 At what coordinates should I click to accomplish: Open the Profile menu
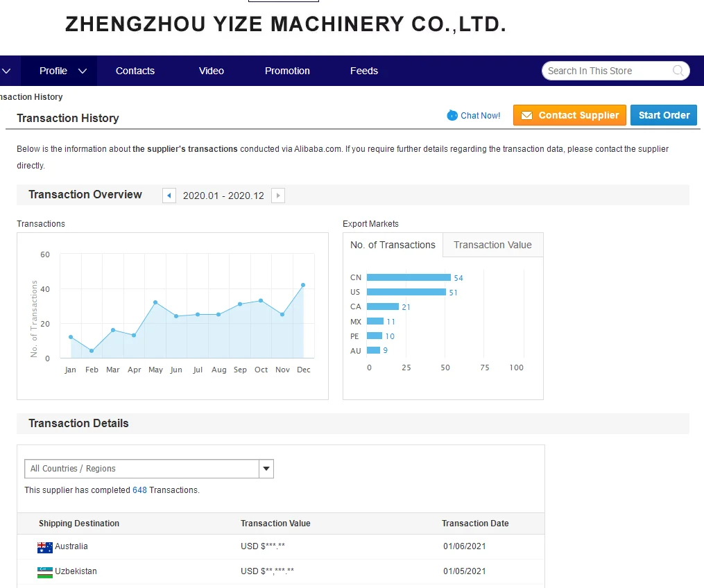tap(59, 71)
